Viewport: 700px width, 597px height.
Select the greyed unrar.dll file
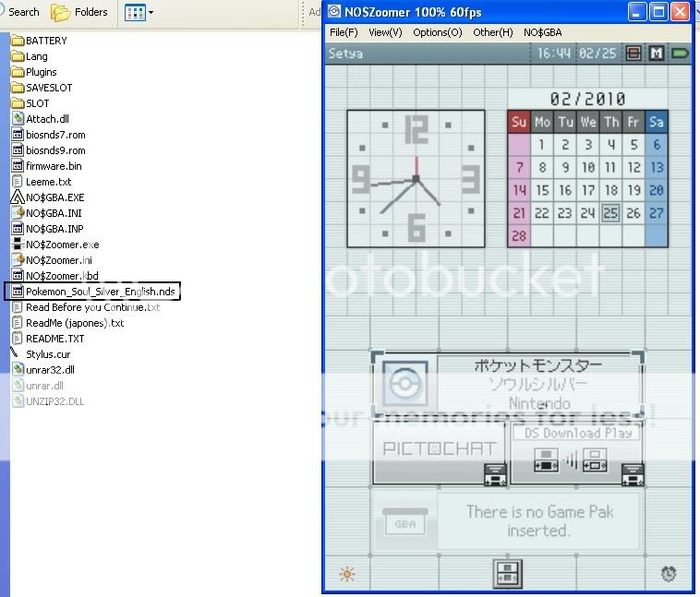coord(38,385)
